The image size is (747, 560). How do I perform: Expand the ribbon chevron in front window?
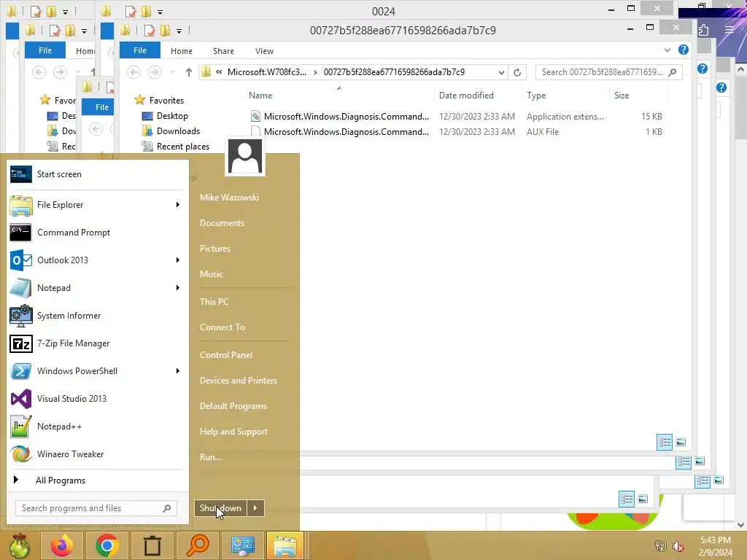click(667, 50)
